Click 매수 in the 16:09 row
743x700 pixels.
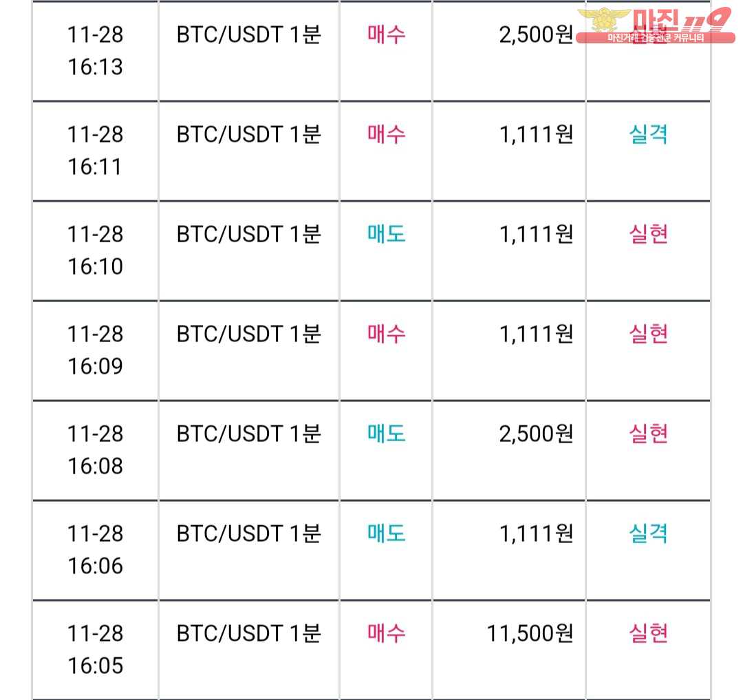coord(386,334)
